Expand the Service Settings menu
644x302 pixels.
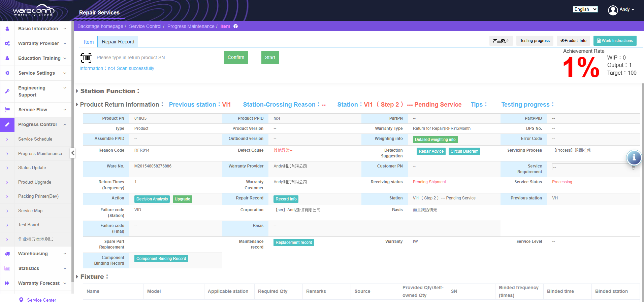pyautogui.click(x=65, y=73)
